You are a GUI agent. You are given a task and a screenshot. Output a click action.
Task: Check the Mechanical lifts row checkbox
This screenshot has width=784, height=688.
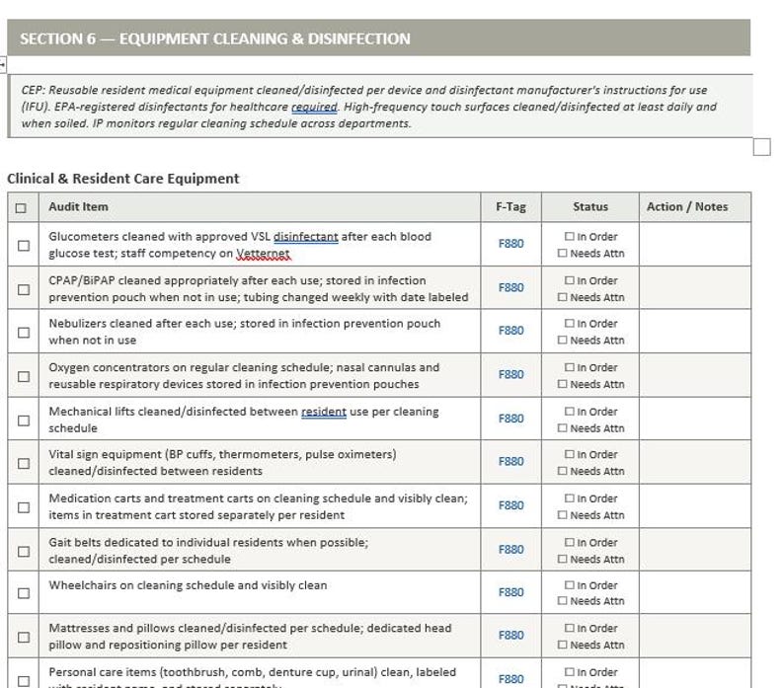coord(24,420)
